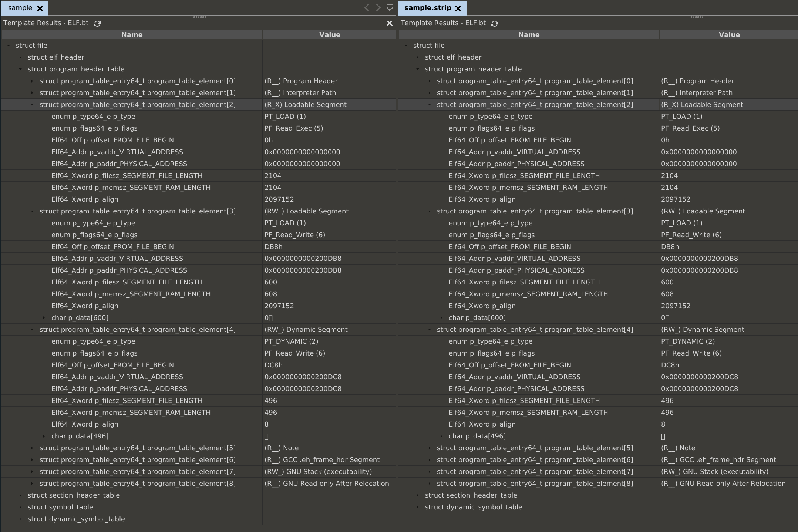
Task: Switch to the sample.strip tab
Action: click(x=427, y=8)
